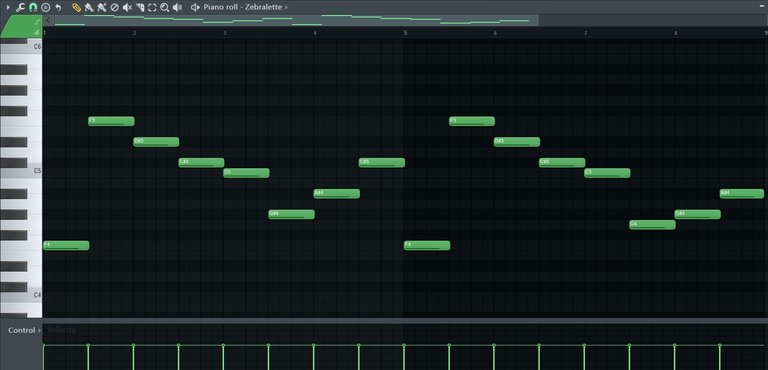Select the Draw pencil tool
Screen dimensions: 768x370
pos(76,7)
